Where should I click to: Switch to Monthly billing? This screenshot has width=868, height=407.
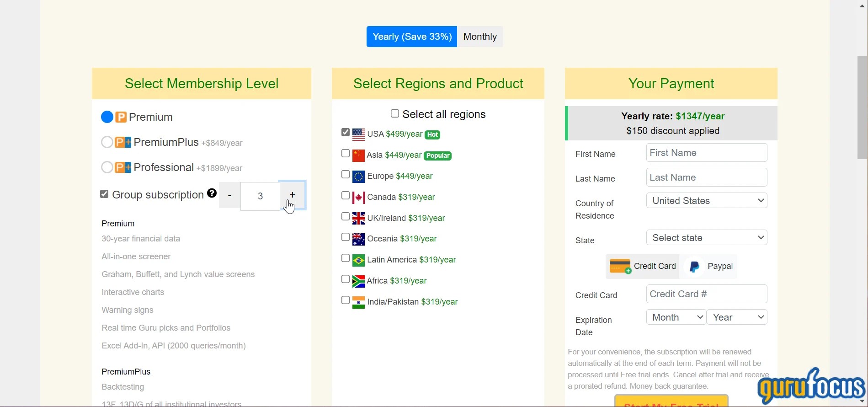[x=480, y=37]
